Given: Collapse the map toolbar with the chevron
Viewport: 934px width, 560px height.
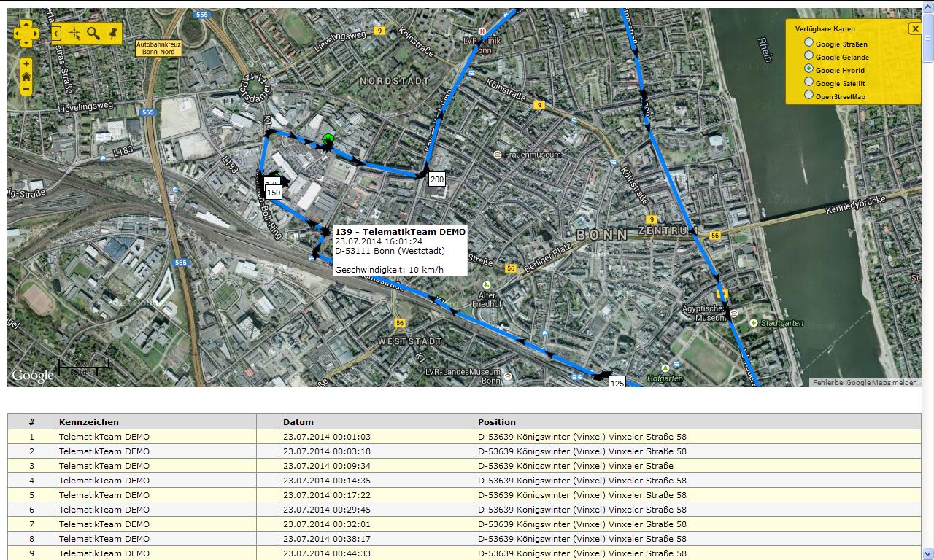Looking at the screenshot, I should click(56, 33).
